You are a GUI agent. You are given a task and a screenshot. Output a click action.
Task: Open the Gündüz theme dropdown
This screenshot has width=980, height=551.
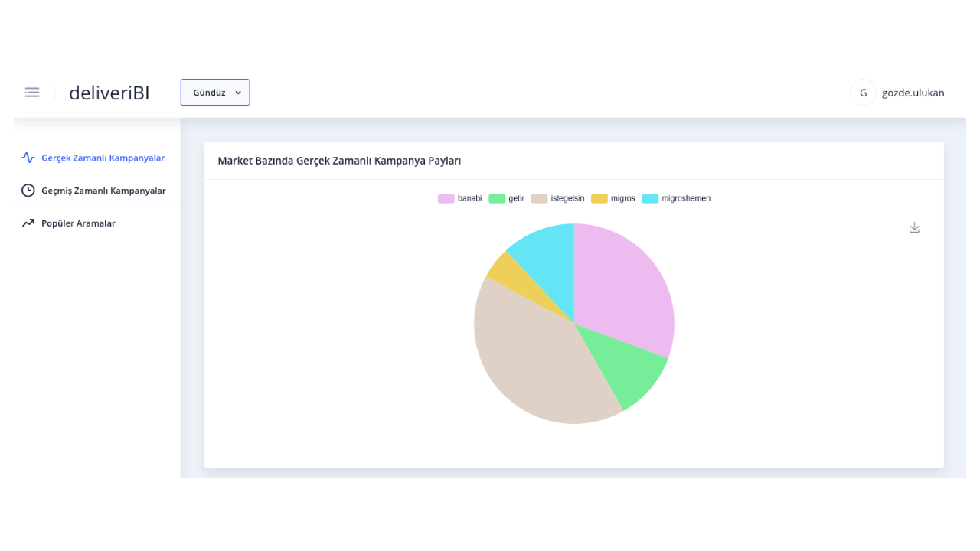214,93
